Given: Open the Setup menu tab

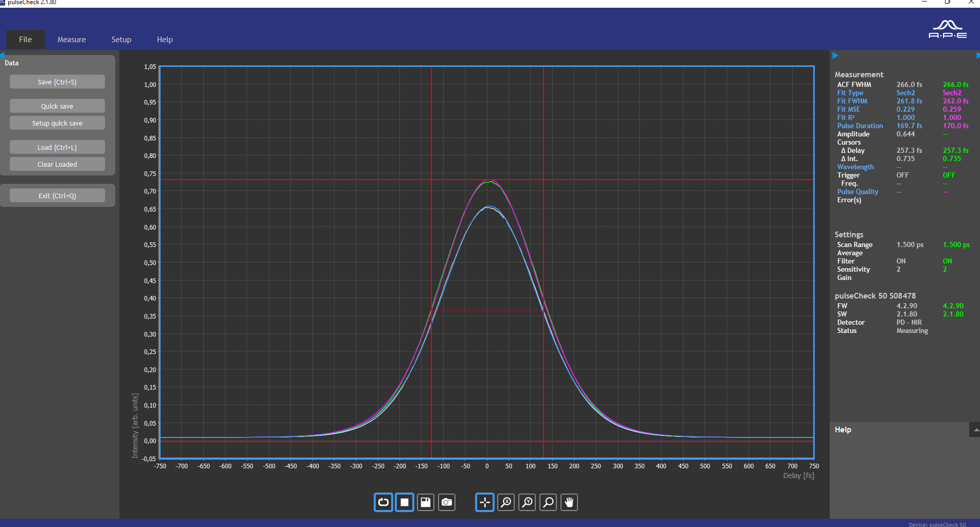Looking at the screenshot, I should click(121, 40).
